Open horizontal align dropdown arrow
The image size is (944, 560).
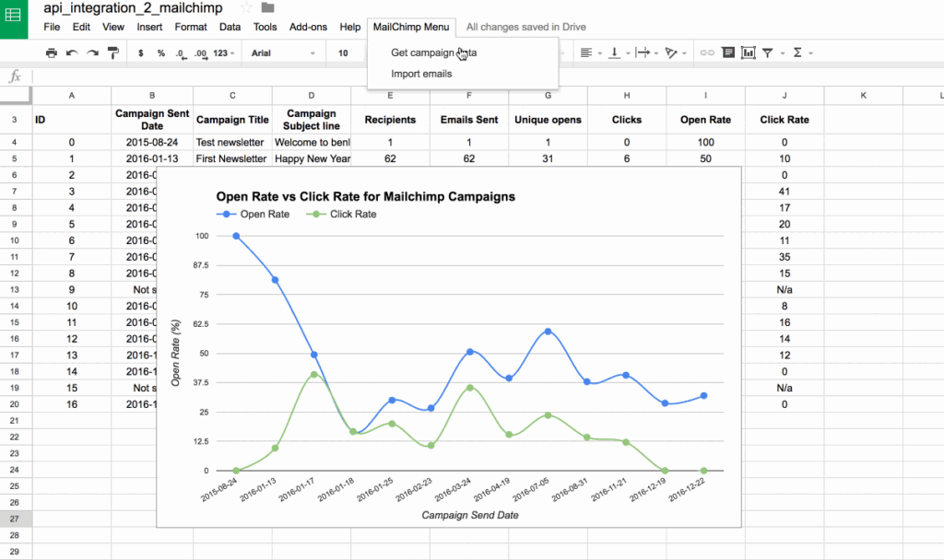[x=599, y=52]
